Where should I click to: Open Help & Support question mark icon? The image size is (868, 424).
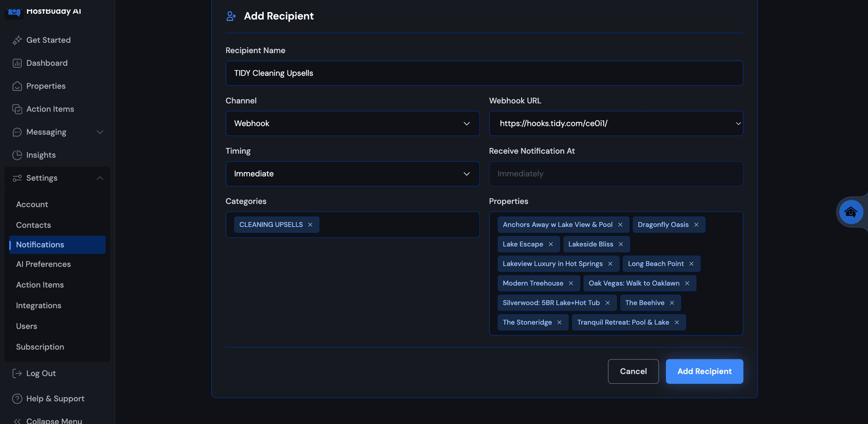tap(17, 399)
